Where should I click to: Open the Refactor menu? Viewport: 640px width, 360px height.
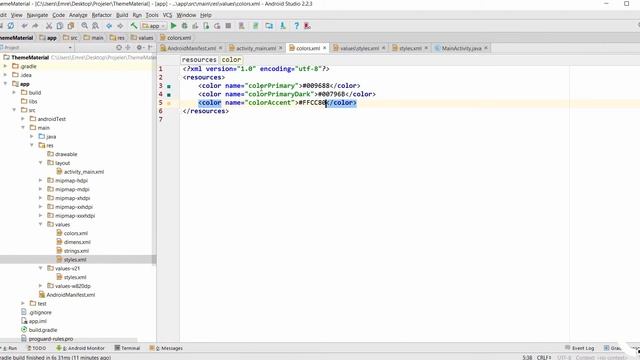click(102, 15)
